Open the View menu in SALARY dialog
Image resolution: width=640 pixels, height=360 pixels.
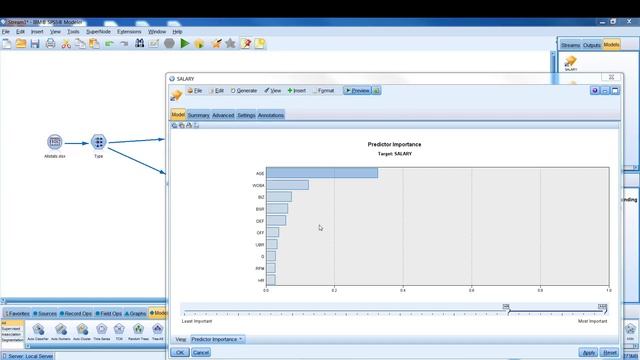(x=273, y=91)
